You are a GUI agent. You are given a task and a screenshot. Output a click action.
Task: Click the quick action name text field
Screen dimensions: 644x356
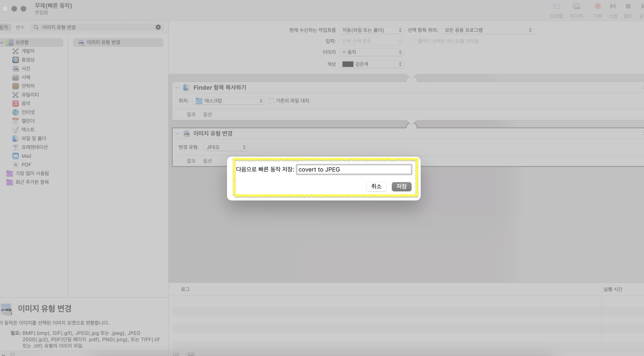click(354, 169)
